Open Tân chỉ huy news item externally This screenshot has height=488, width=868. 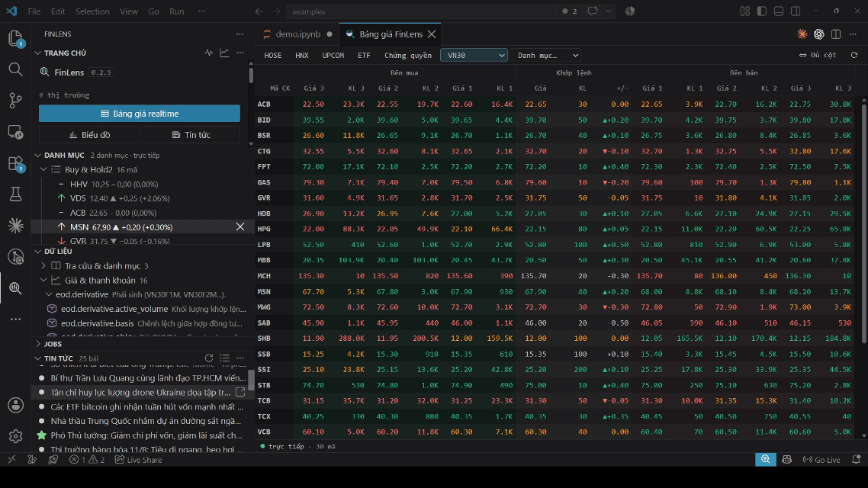[240, 392]
